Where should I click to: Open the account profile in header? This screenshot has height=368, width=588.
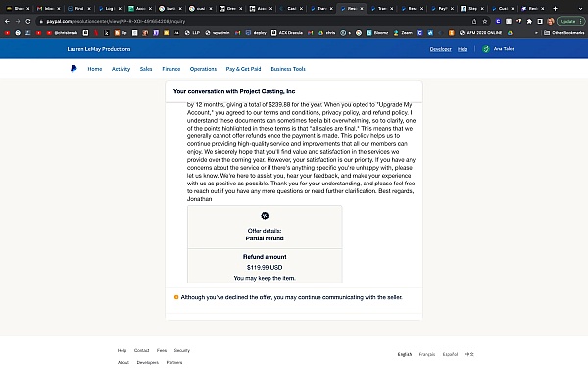tap(499, 49)
